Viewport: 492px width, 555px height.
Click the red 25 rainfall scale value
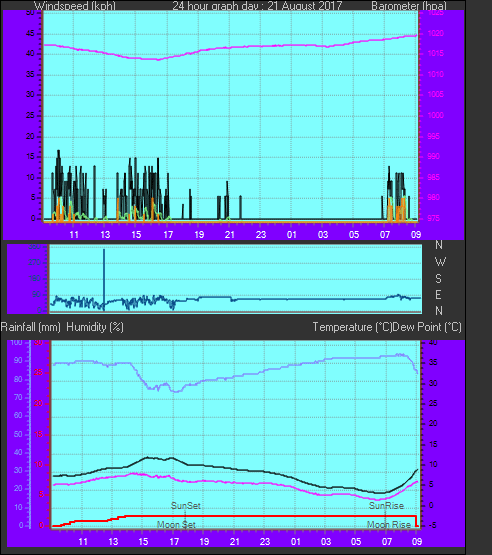click(x=38, y=372)
